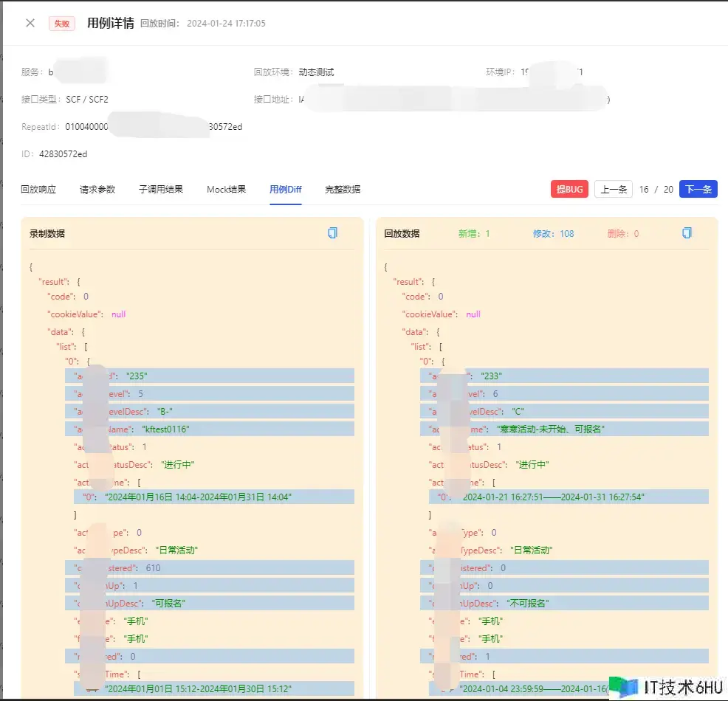Image resolution: width=728 pixels, height=701 pixels.
Task: Switch to the 完整数据 tab
Action: (343, 190)
